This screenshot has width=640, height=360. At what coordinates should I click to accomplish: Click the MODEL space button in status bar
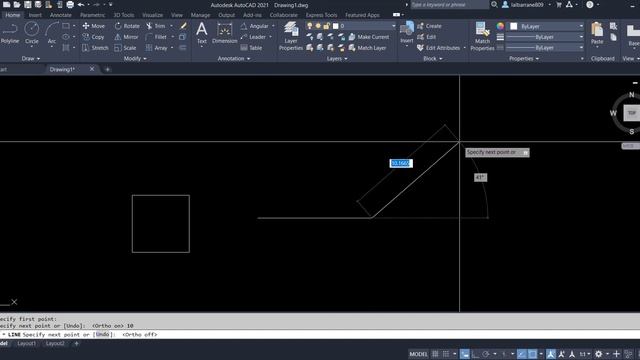click(418, 354)
